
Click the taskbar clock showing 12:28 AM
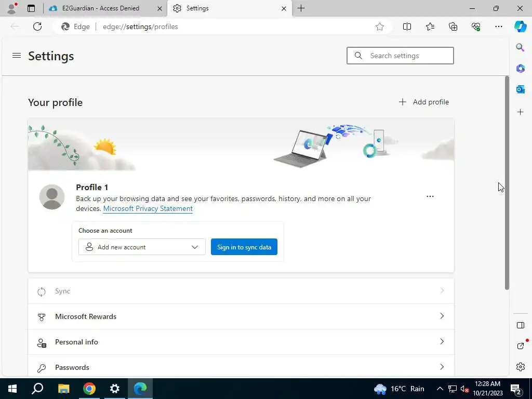click(x=487, y=389)
